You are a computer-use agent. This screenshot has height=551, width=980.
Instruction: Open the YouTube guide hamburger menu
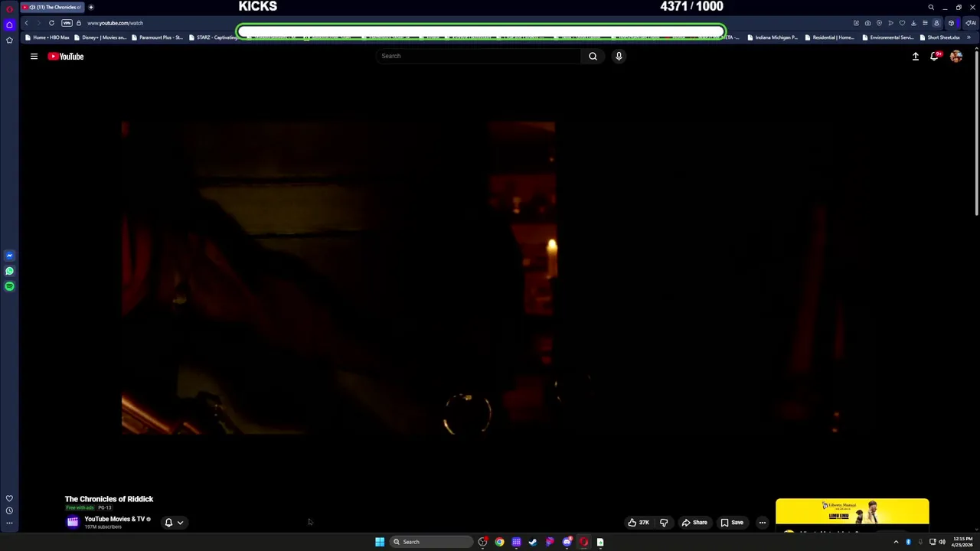[x=34, y=56]
